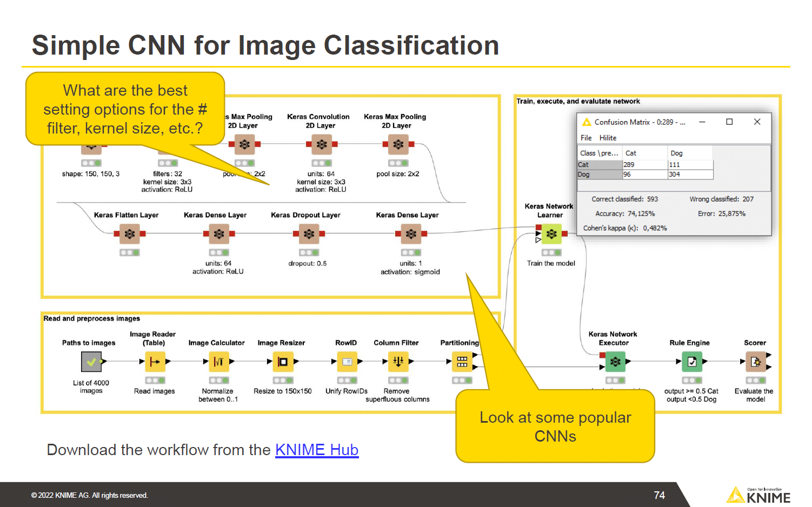
Task: Click the Keras Max Pooling 2D Layer node
Action: [398, 144]
